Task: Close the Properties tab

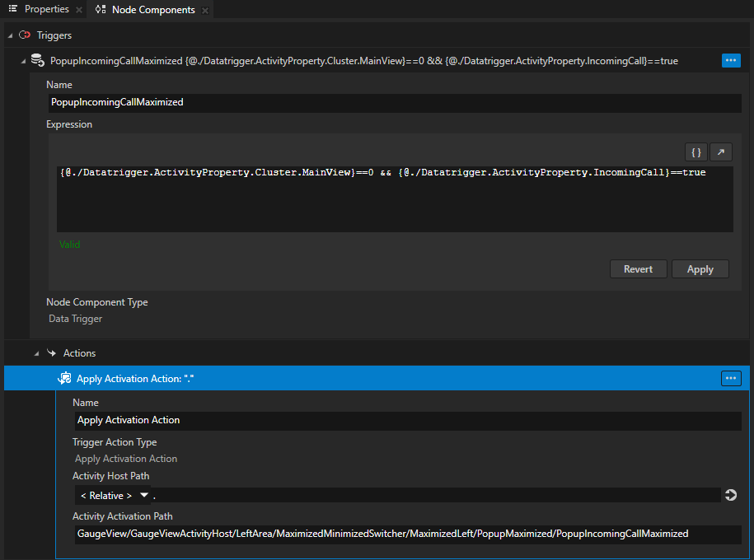Action: point(78,10)
